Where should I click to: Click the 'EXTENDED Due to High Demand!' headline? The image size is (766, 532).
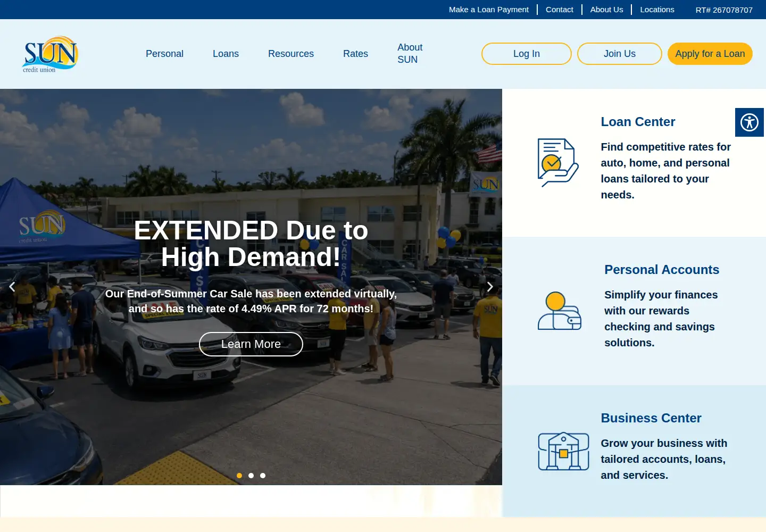tap(251, 244)
